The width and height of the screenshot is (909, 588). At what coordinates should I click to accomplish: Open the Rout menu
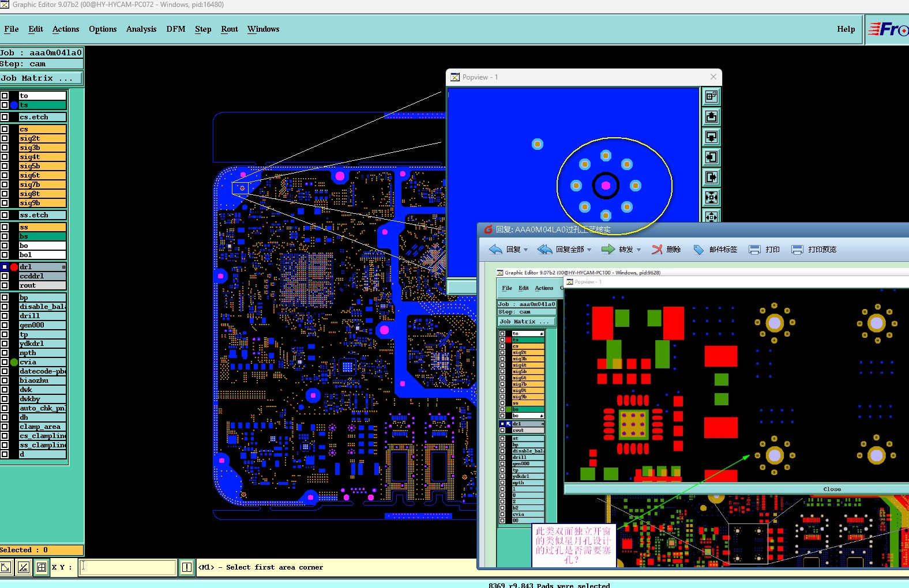pyautogui.click(x=230, y=29)
